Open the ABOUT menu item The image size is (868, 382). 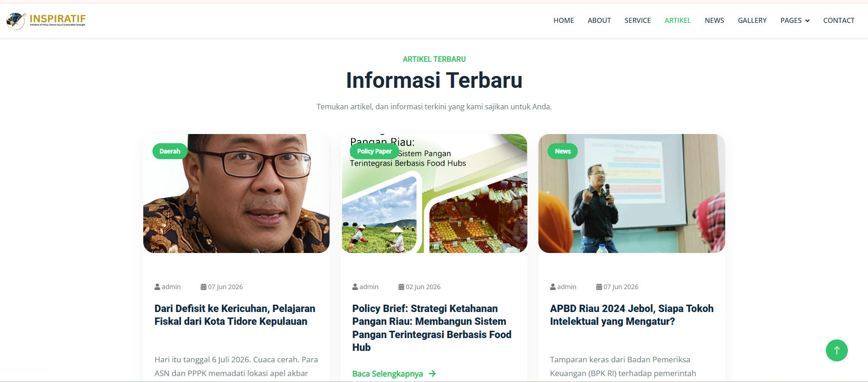(599, 21)
